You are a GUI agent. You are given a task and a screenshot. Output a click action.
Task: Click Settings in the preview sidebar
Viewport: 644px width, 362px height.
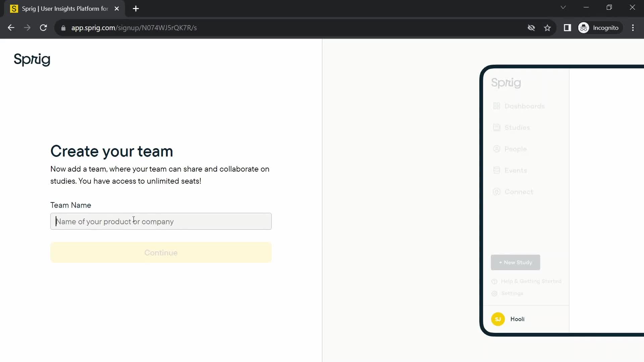coord(512,293)
